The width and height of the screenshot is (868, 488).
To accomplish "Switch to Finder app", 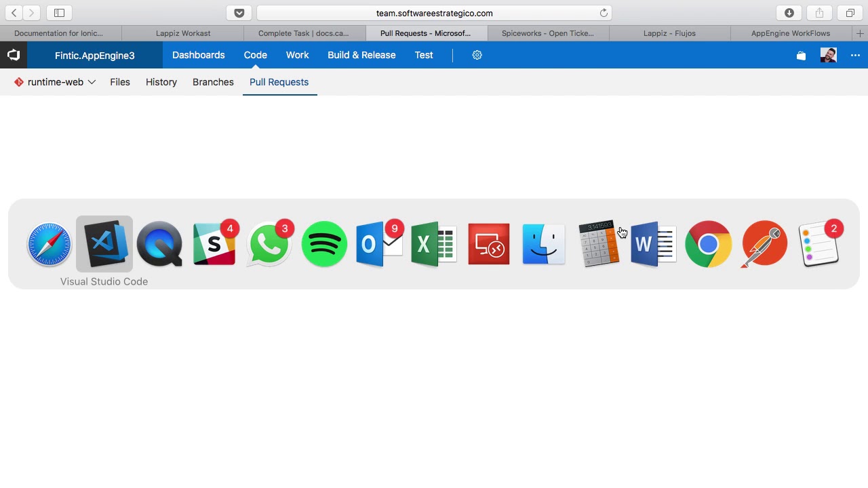I will tap(544, 244).
